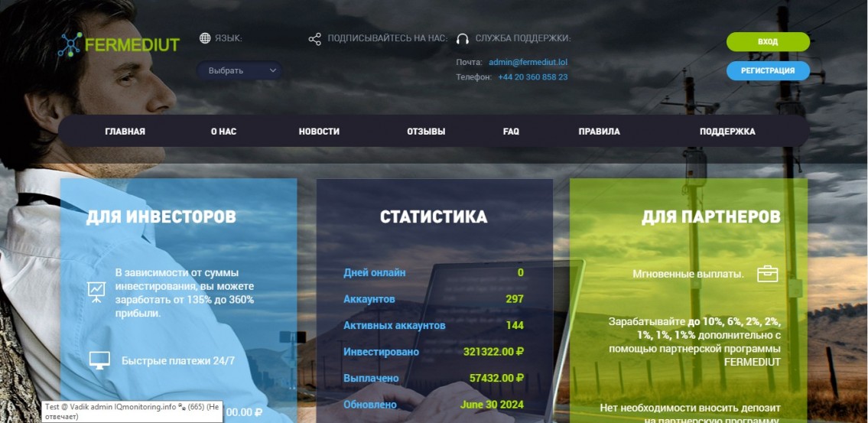Click the share network icon
The height and width of the screenshot is (423, 868).
(x=314, y=38)
